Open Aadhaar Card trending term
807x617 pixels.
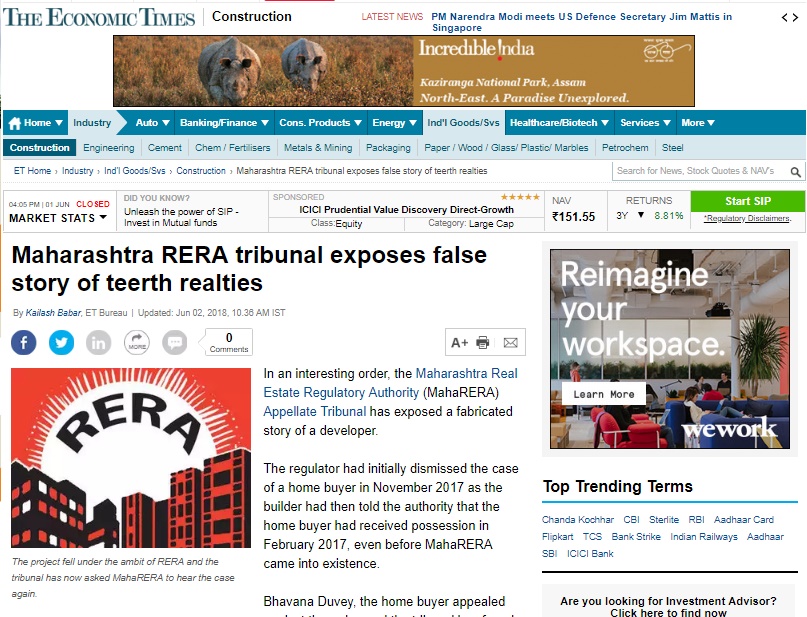click(x=744, y=520)
